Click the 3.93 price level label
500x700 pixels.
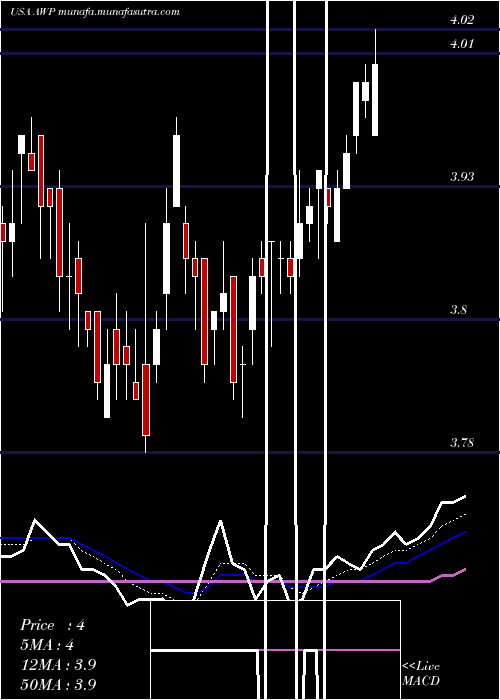click(x=462, y=177)
